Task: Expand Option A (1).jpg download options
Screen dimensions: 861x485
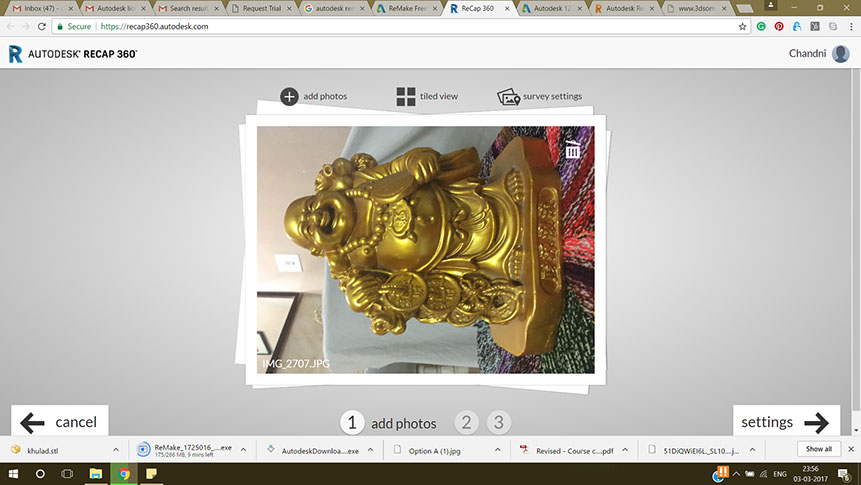Action: 497,450
